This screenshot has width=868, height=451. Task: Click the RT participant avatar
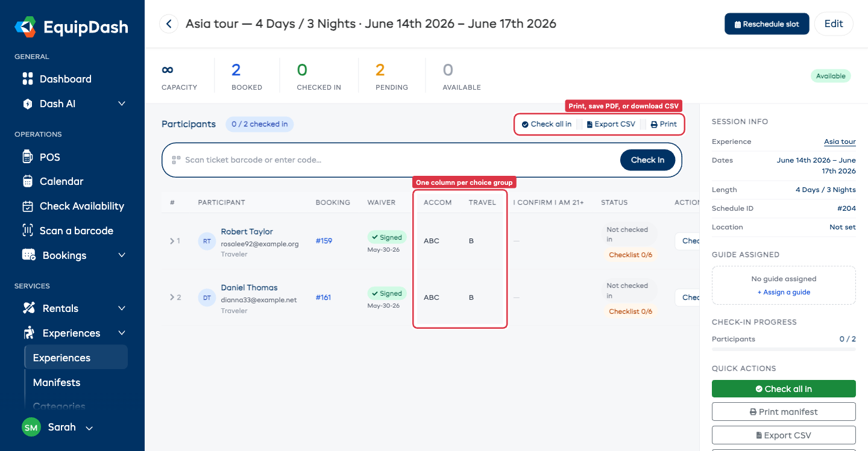pos(207,241)
